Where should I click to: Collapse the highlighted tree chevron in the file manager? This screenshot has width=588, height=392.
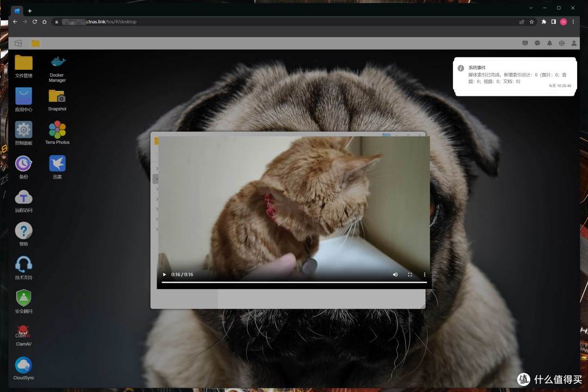pos(156,179)
